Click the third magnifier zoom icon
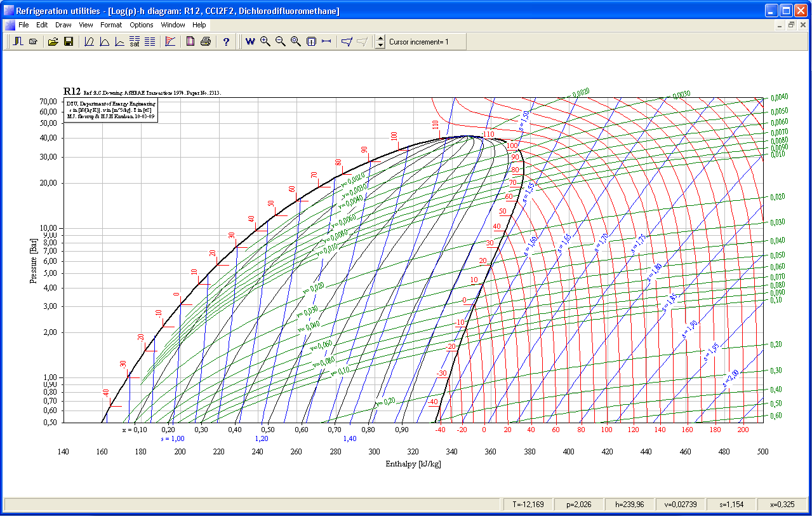 click(x=296, y=41)
